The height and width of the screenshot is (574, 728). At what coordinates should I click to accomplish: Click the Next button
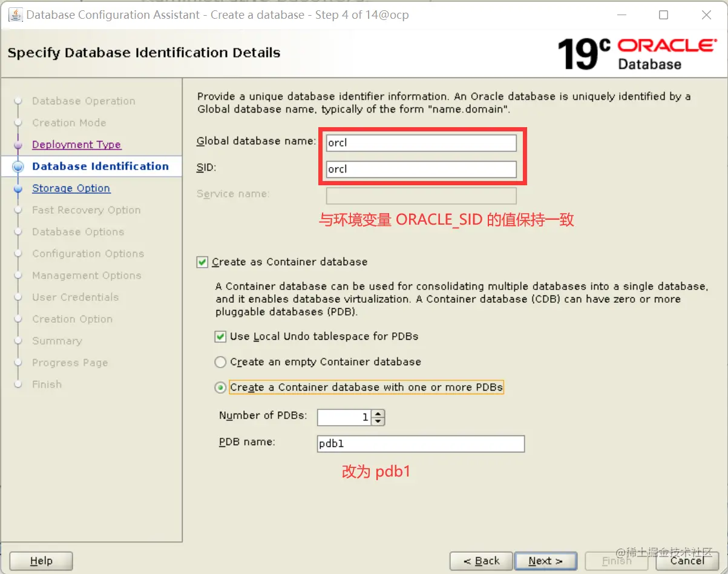pyautogui.click(x=545, y=561)
